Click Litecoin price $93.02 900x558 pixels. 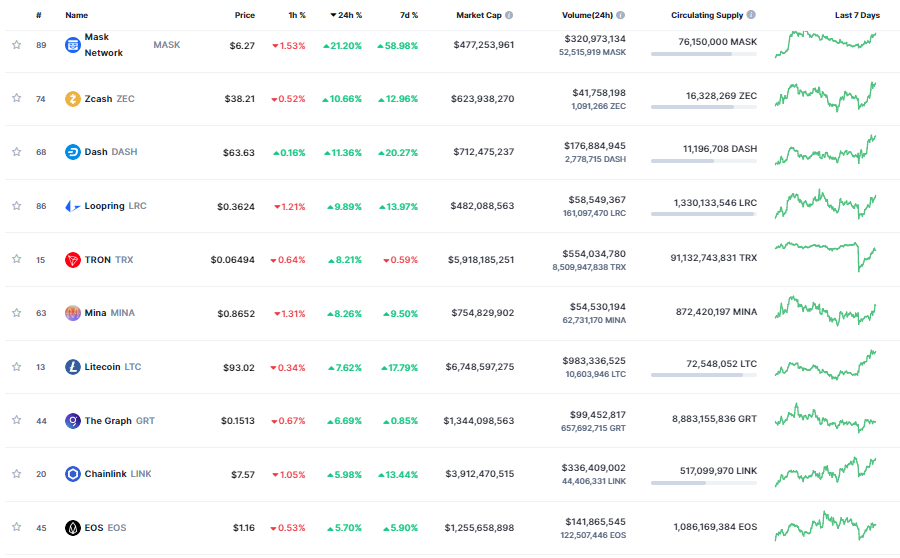pyautogui.click(x=239, y=367)
